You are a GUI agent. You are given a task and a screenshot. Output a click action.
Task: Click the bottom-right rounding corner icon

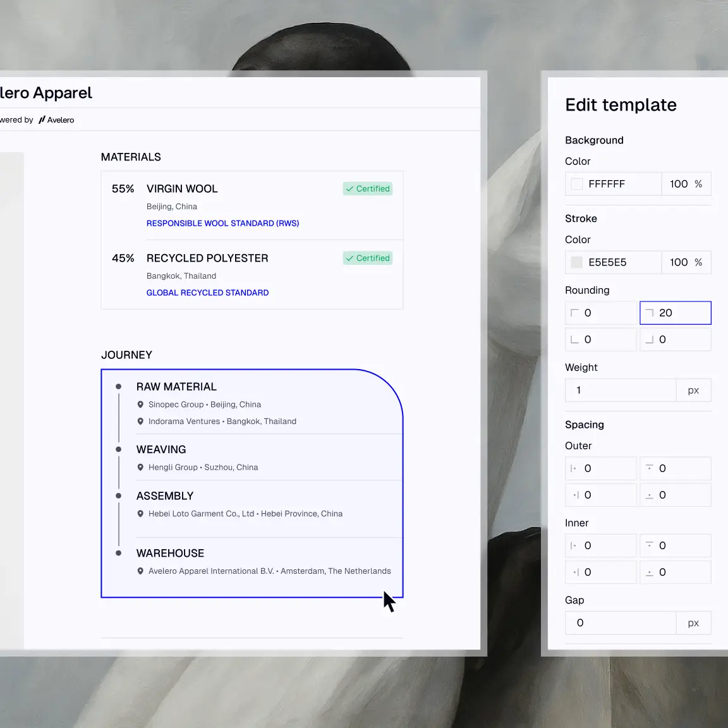[x=649, y=339]
